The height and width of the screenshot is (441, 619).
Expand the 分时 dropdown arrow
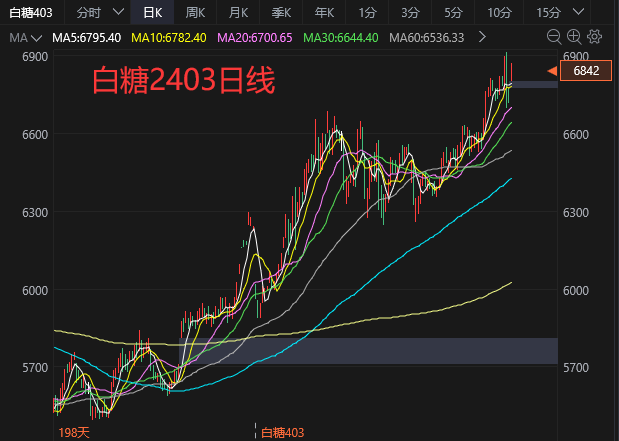tap(118, 12)
